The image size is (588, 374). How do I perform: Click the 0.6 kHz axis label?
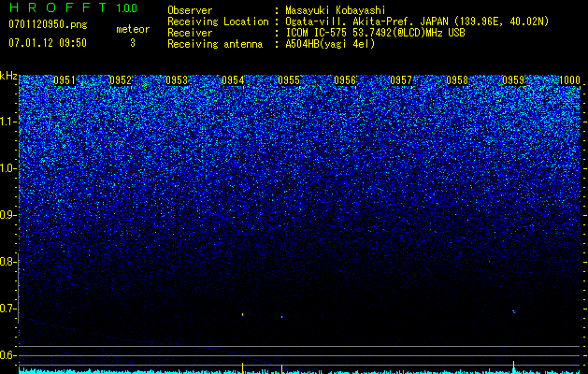(8, 355)
